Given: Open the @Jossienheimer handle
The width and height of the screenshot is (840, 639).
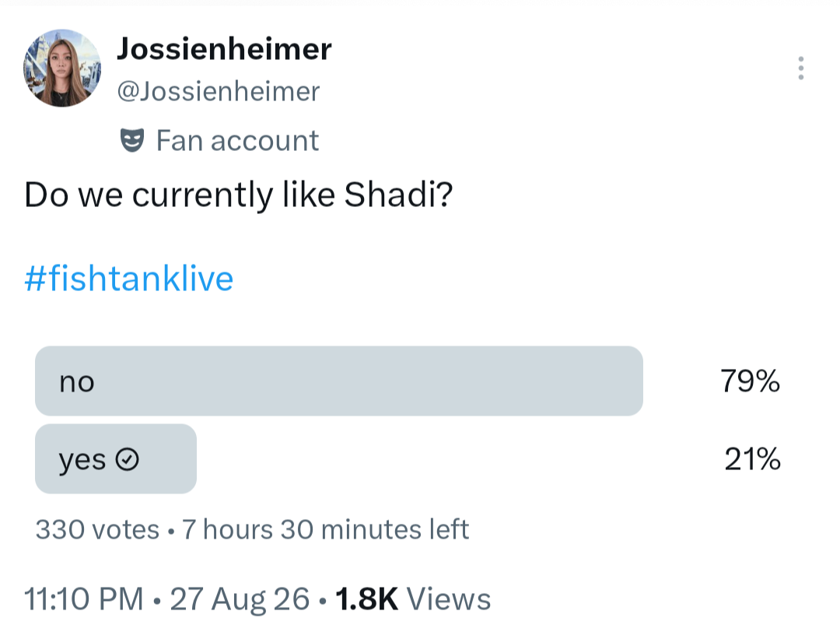Looking at the screenshot, I should coord(218,91).
